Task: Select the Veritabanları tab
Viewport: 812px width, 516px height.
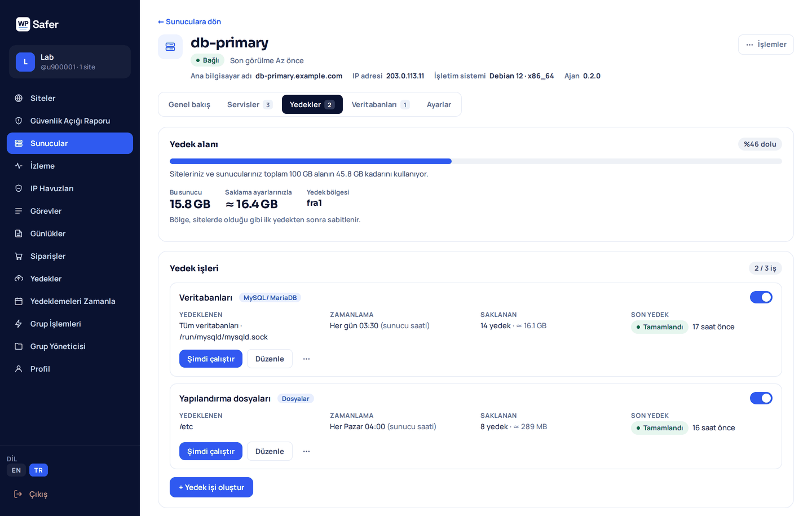Action: pyautogui.click(x=381, y=104)
